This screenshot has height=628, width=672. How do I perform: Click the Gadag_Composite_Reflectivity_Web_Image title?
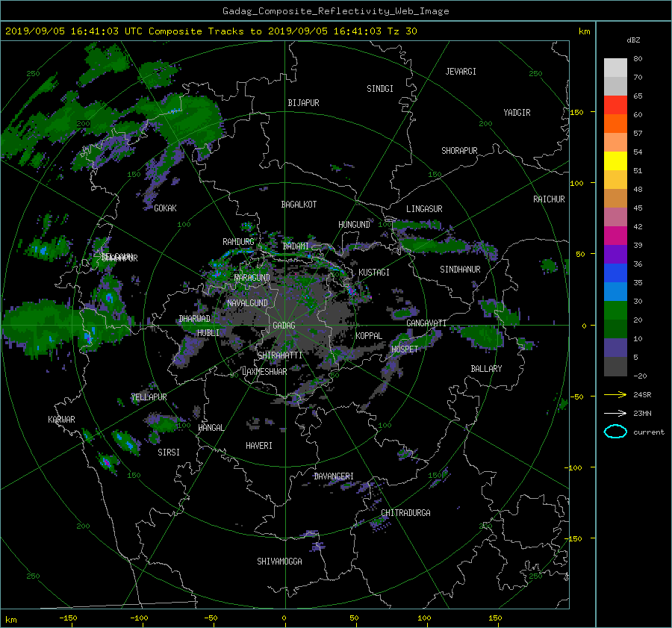pos(335,11)
